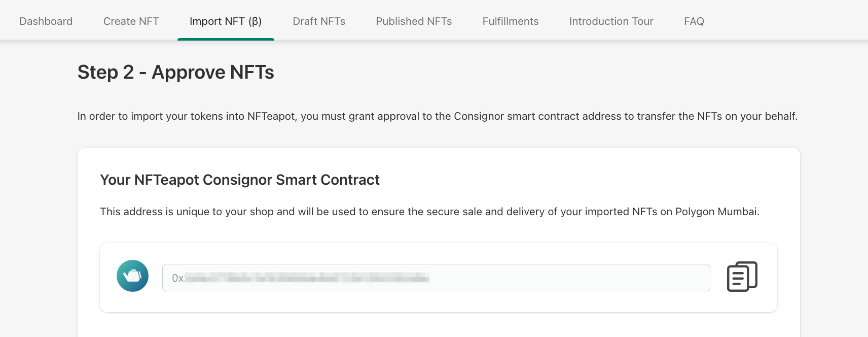Copy the consignor contract address with clipboard icon

(742, 277)
